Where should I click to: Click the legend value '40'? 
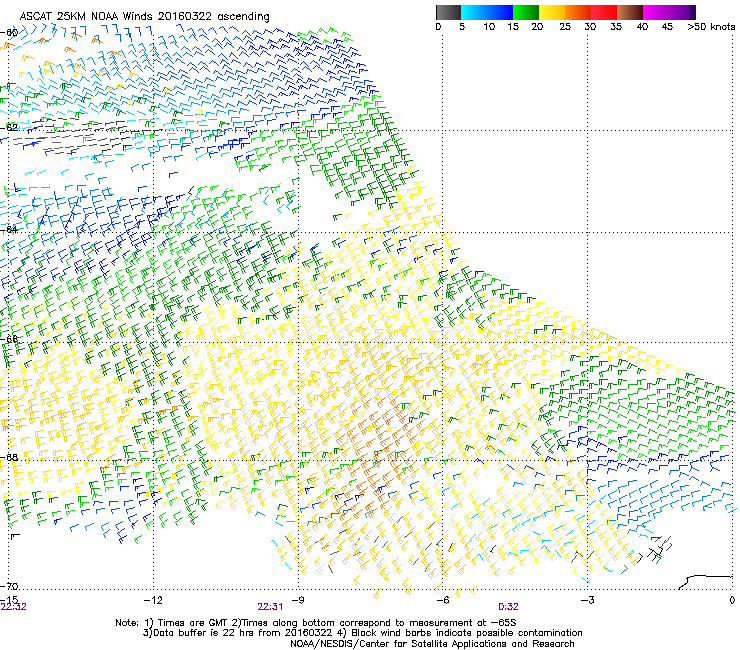pyautogui.click(x=642, y=26)
